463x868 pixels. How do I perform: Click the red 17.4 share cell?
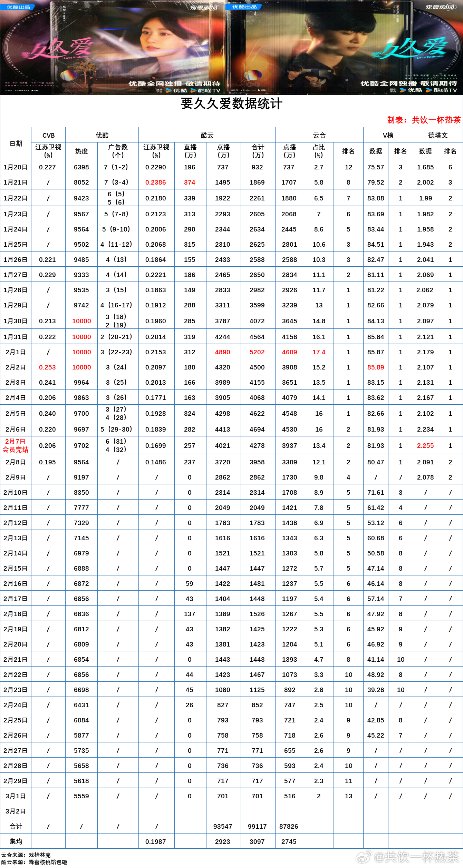click(319, 352)
